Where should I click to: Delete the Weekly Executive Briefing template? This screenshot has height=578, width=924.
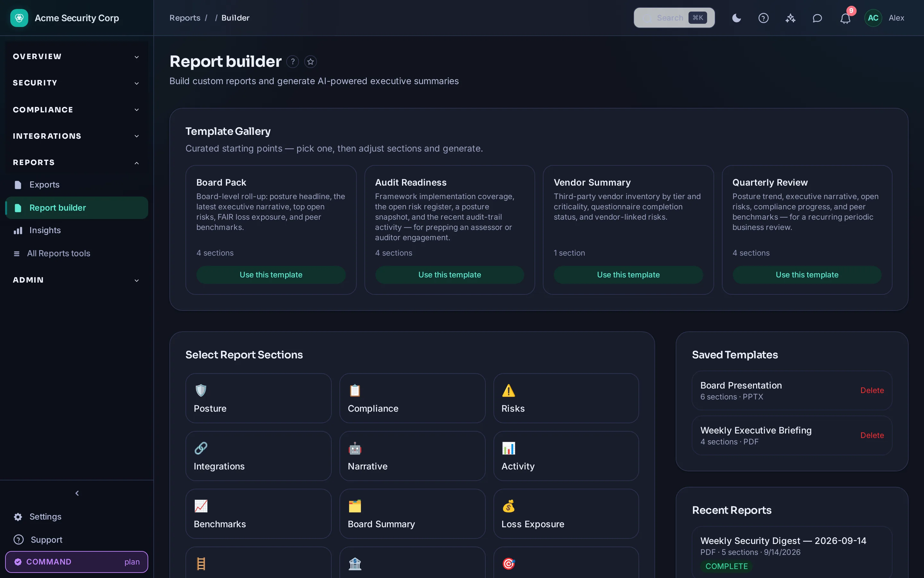coord(872,435)
